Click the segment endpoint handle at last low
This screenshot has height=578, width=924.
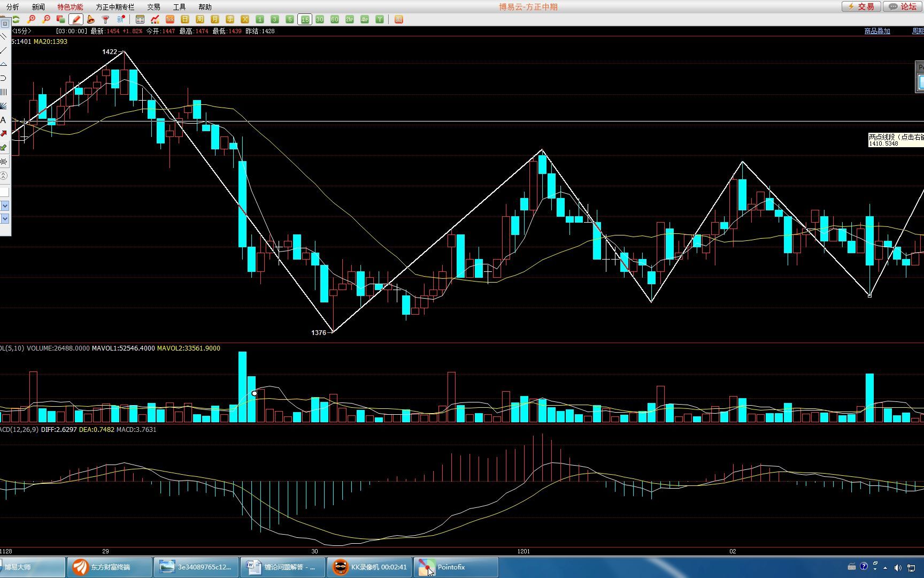869,295
